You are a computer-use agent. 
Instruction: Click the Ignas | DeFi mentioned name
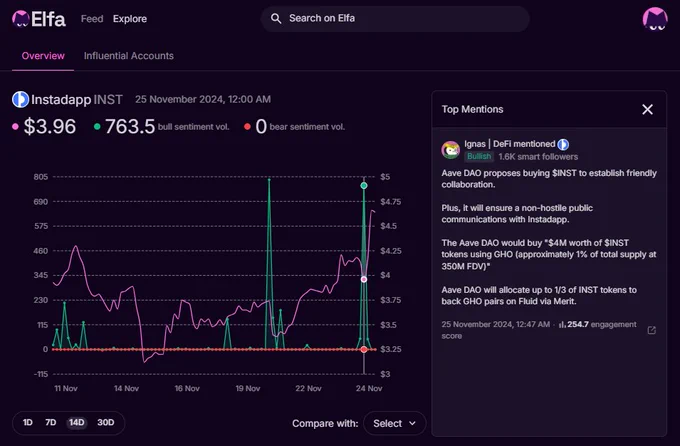click(x=510, y=144)
